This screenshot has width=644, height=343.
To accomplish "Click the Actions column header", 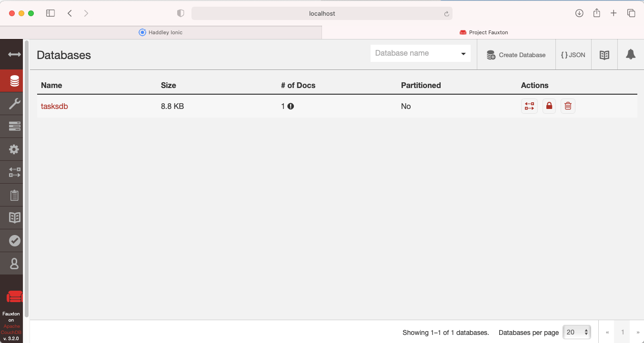I will click(534, 85).
